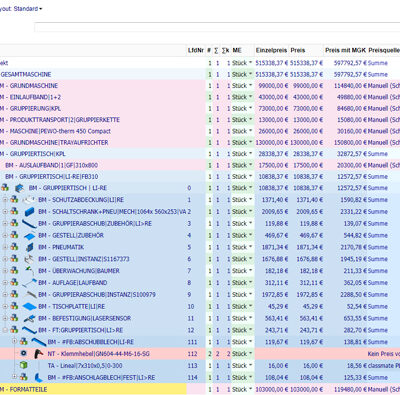Screen dimensions: 400x395
Task: Click the cover thumbnail in BM - SCHUTZABDECKUNG row
Action: click(29, 200)
